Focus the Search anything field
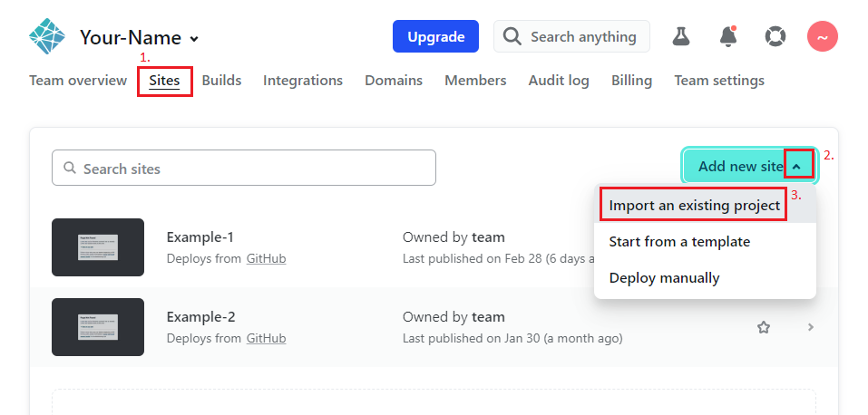This screenshot has width=868, height=415. 571,36
